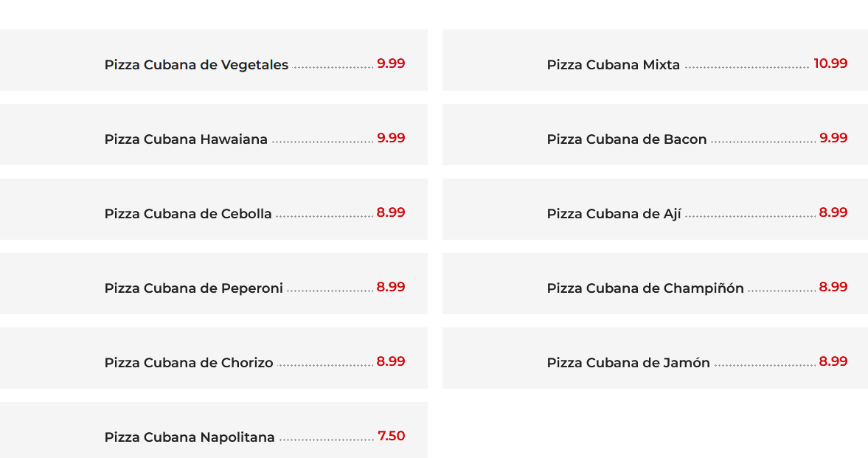Click Pizza Cubana de Champiñón title

coord(645,288)
